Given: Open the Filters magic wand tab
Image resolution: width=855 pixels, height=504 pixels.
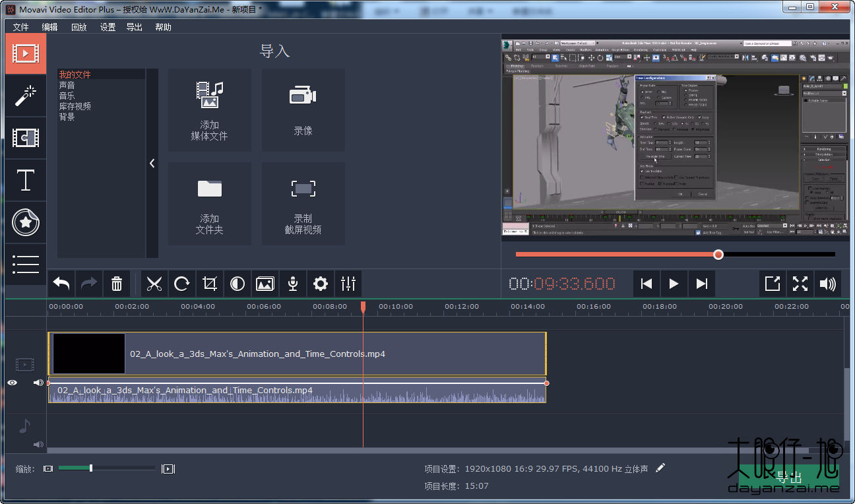Looking at the screenshot, I should coord(26,96).
